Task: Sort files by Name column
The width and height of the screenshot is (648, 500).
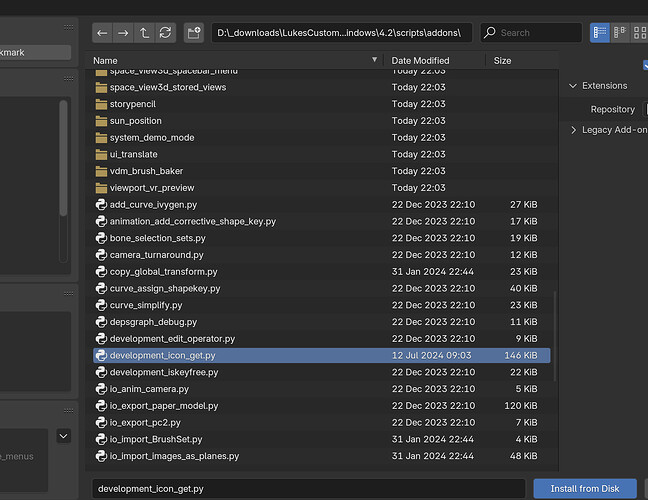Action: 105,61
